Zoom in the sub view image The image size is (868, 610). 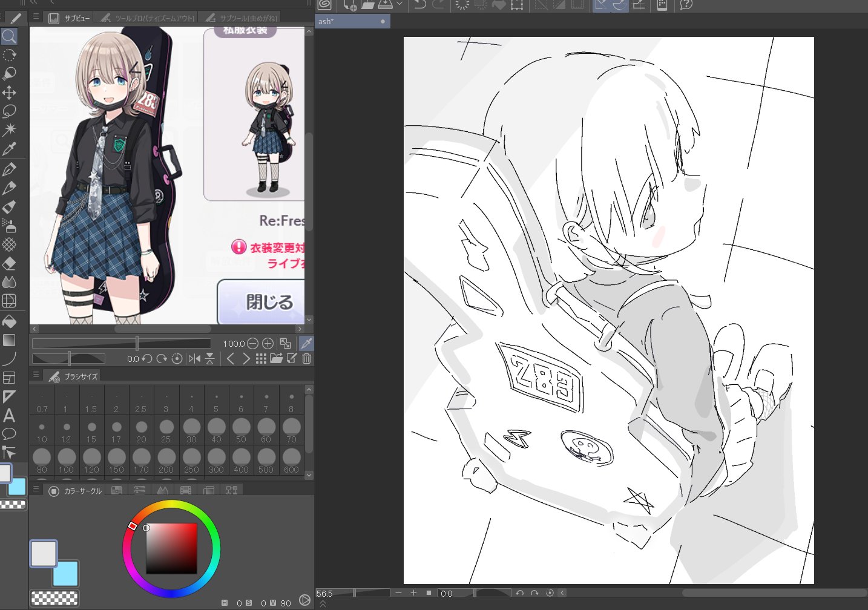(x=268, y=343)
